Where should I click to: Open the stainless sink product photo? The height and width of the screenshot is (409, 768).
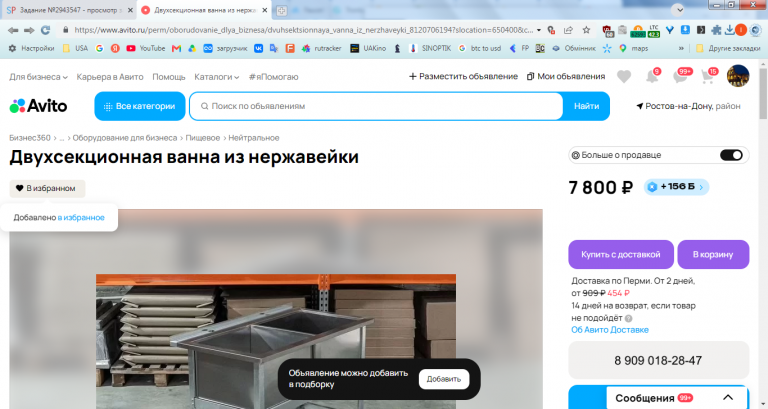click(276, 341)
